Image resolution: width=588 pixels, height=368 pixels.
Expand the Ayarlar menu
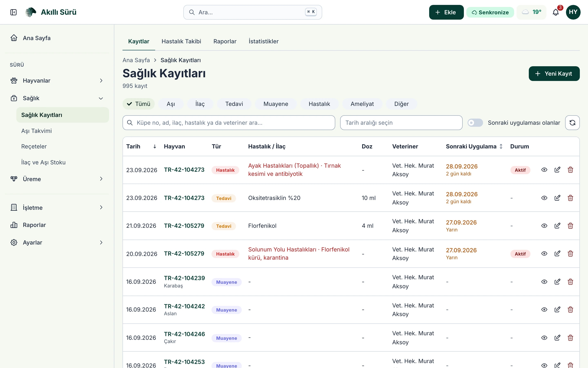57,242
